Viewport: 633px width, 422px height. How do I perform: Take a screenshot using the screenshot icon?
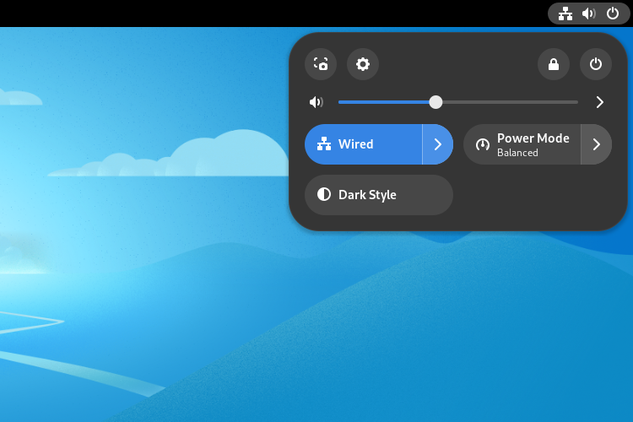[x=321, y=64]
